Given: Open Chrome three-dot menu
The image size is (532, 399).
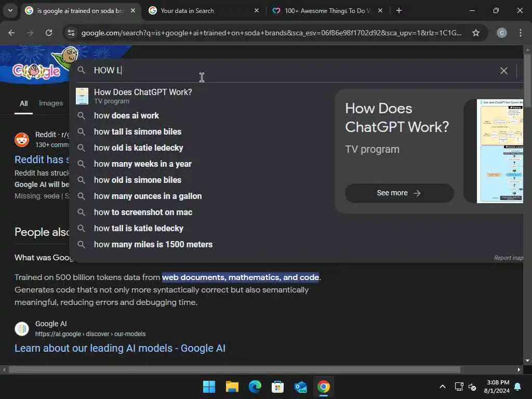Looking at the screenshot, I should [521, 33].
